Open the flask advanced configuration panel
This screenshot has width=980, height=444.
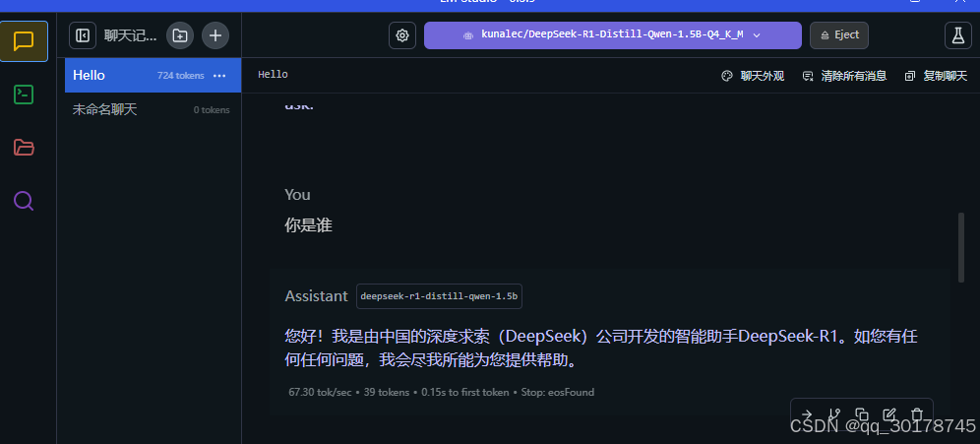click(x=958, y=35)
